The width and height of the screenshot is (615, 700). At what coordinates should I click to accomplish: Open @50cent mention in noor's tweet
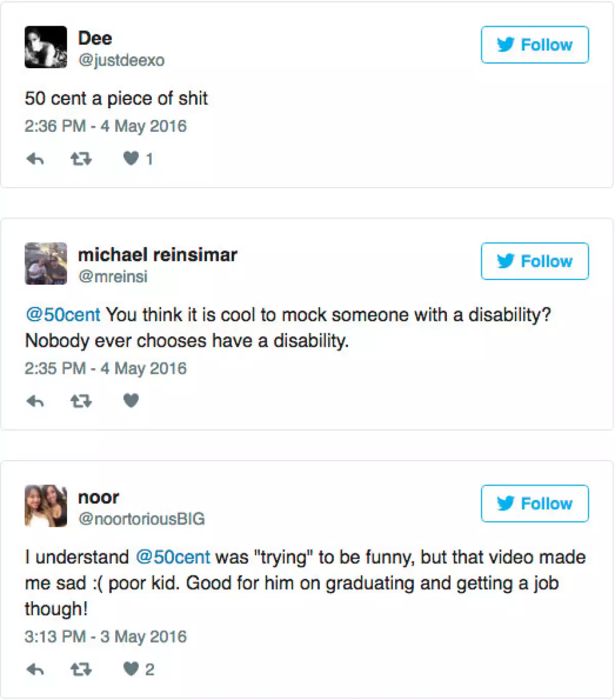(173, 557)
